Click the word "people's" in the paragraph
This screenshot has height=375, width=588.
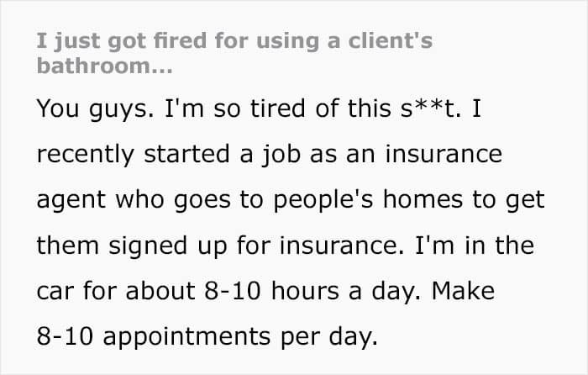[323, 200]
